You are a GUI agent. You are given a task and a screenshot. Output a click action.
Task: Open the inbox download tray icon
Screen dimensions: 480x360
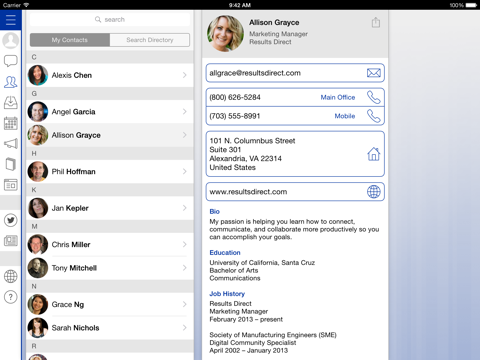click(x=11, y=103)
